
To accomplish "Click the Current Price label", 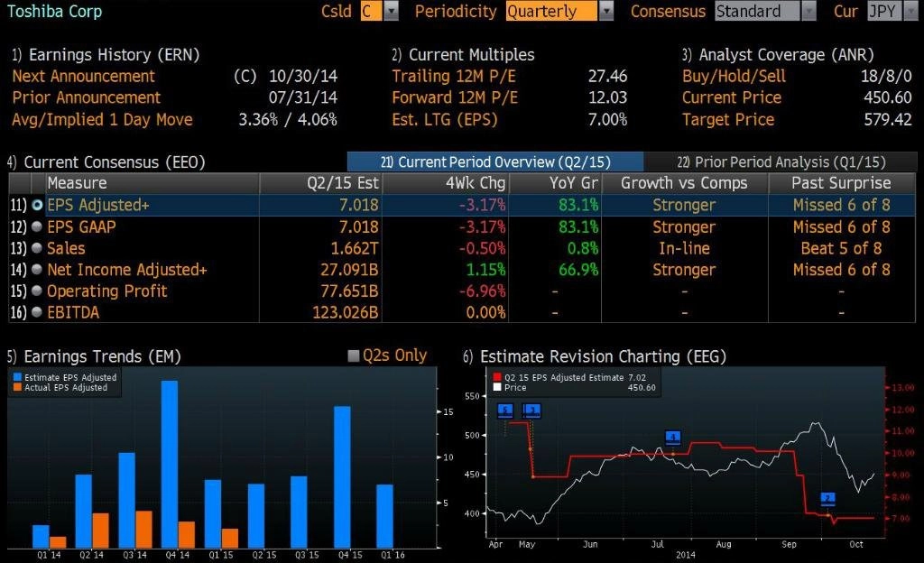I will (x=732, y=97).
